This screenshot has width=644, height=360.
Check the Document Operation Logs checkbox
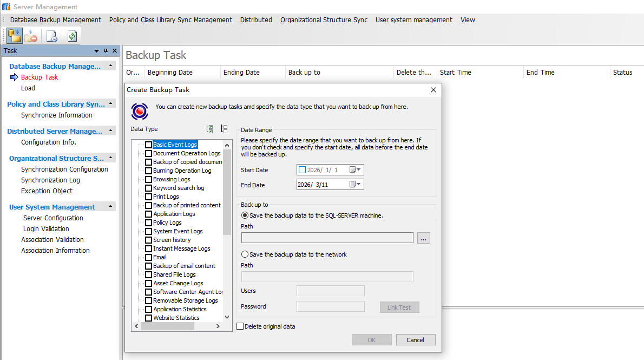[x=149, y=153]
